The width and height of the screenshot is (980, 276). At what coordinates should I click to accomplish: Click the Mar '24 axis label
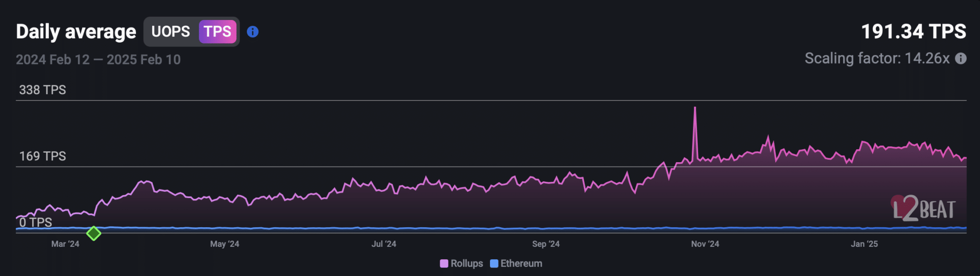(x=65, y=244)
